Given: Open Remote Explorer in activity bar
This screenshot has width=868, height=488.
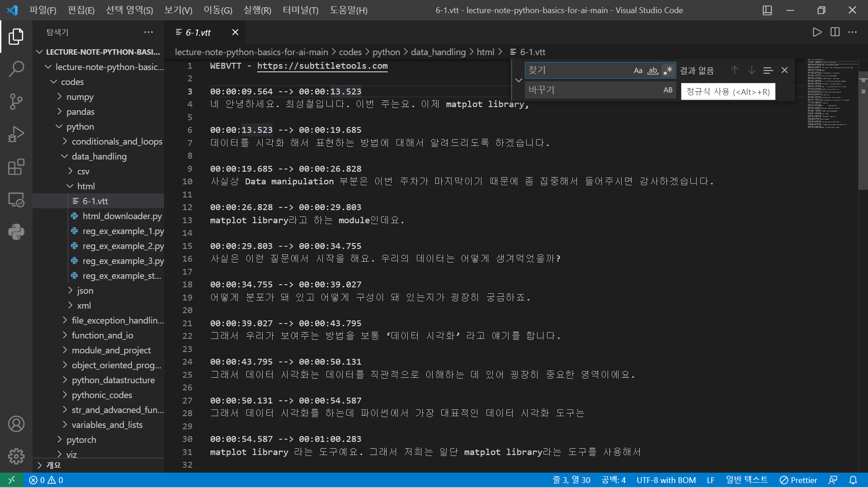Looking at the screenshot, I should click(x=16, y=199).
